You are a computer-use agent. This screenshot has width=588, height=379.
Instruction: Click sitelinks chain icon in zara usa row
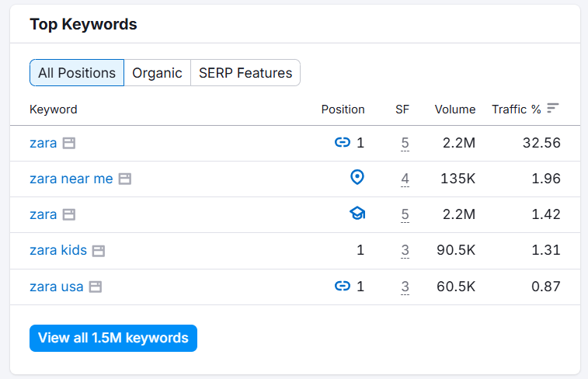[x=343, y=287]
